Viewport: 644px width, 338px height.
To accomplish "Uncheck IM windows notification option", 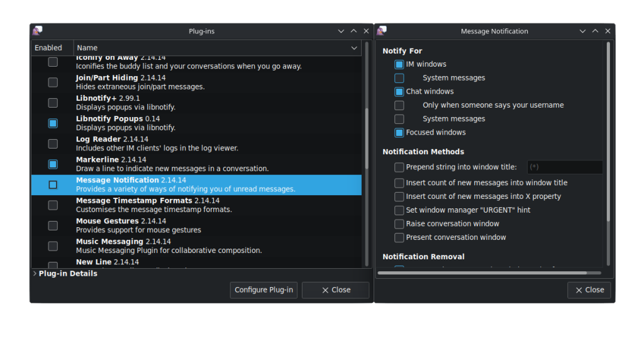I will tap(399, 65).
